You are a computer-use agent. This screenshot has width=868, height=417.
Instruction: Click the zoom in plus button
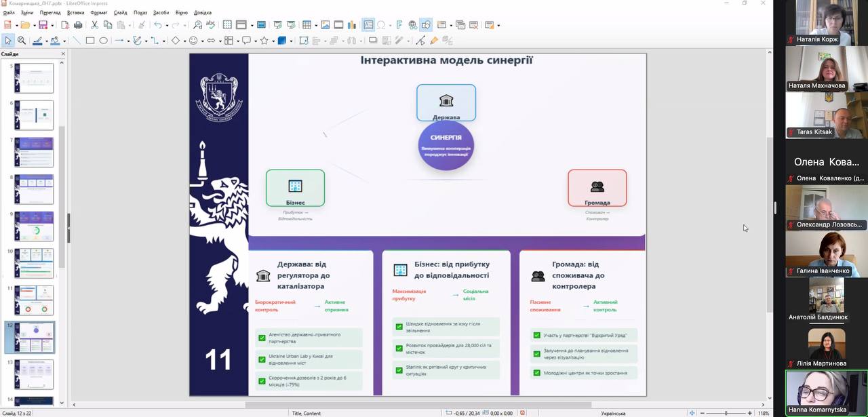click(751, 413)
